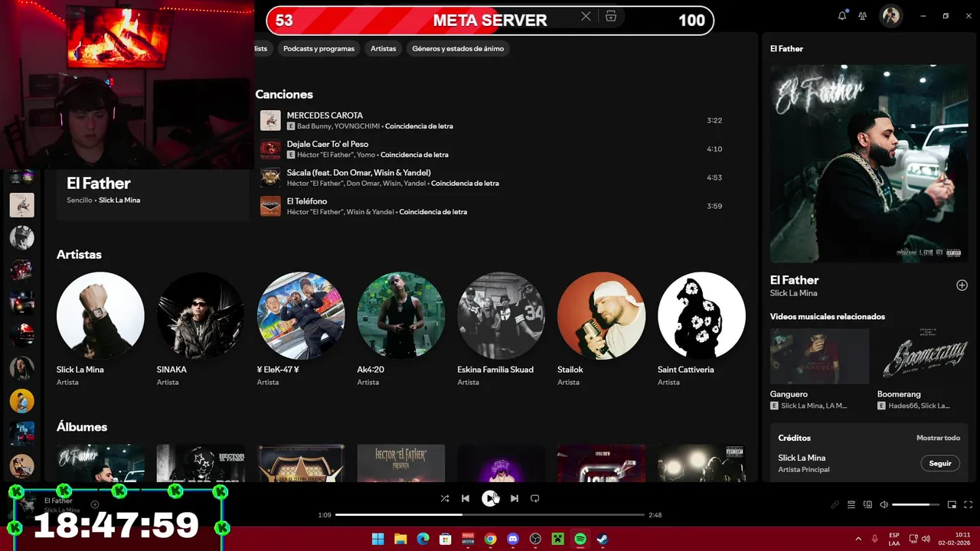Open the lyrics microphone icon
Viewport: 980px width, 551px height.
835,505
